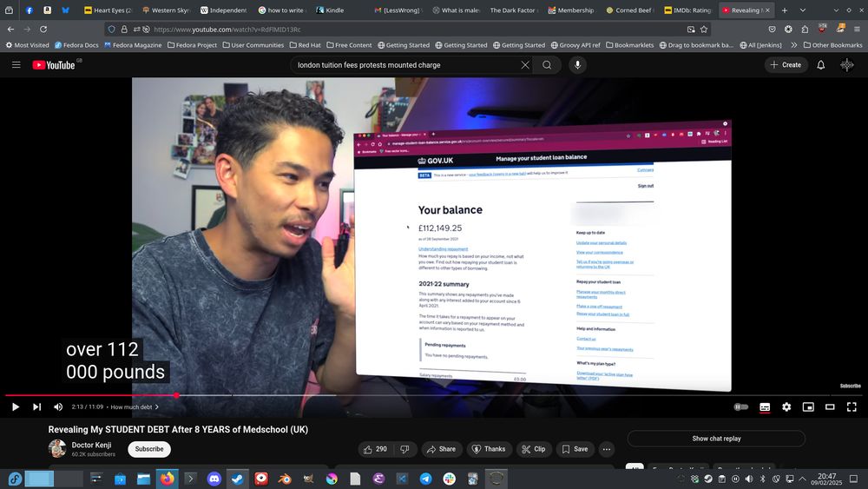Go back in browser history
This screenshot has height=489, width=868.
(x=11, y=30)
